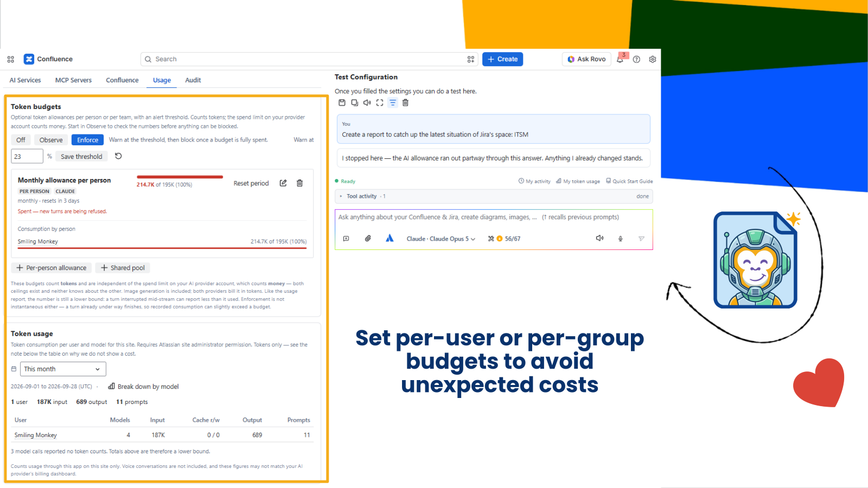Open My activity link
868x488 pixels.
[534, 182]
